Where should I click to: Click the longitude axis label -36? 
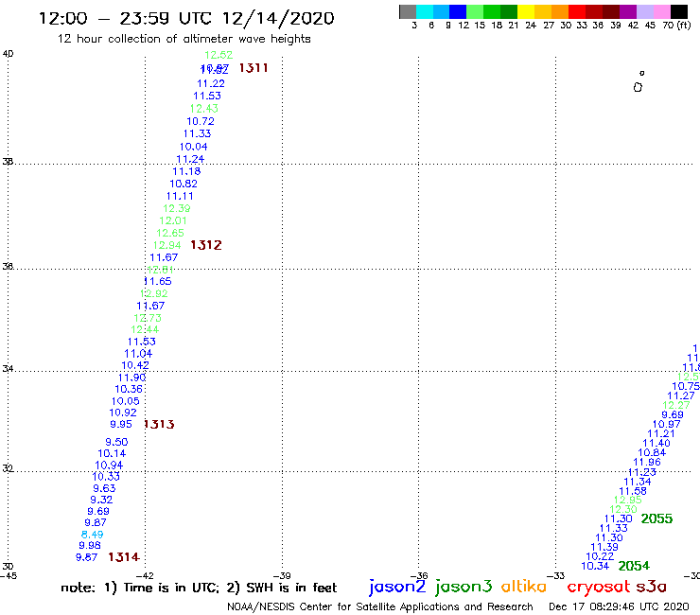point(419,576)
